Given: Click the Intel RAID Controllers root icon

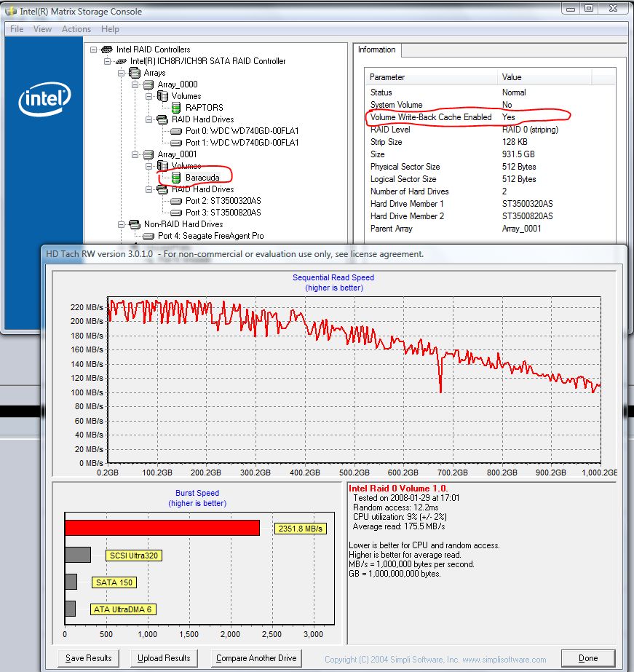Looking at the screenshot, I should click(x=107, y=50).
